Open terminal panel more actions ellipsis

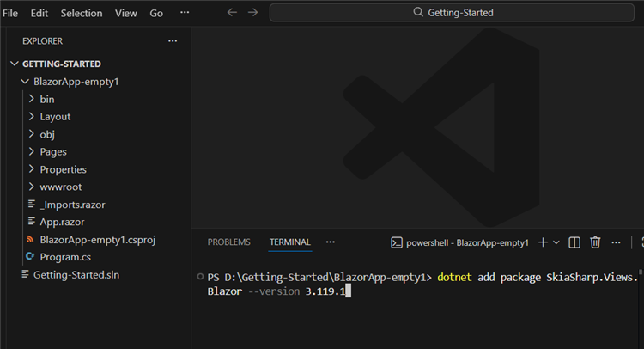tap(615, 242)
